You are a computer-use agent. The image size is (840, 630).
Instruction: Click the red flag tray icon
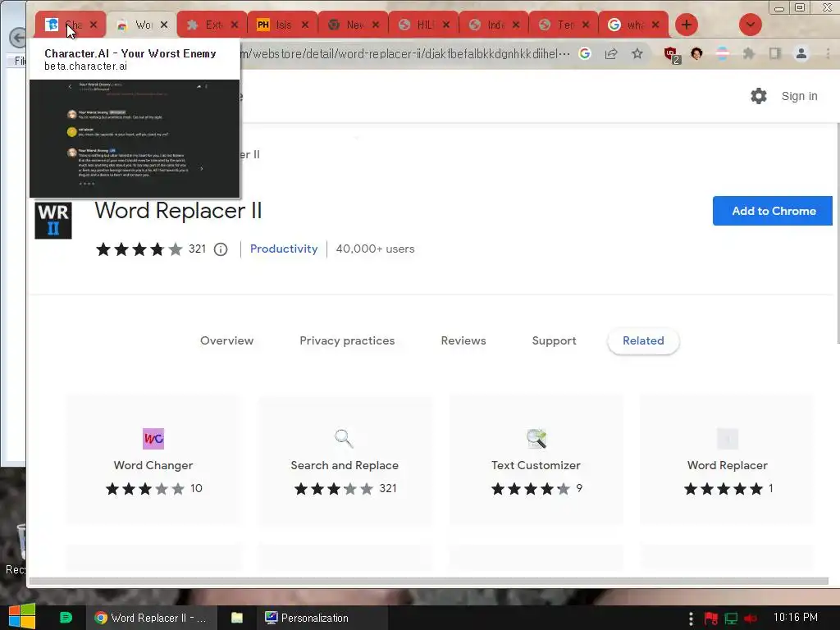711,619
